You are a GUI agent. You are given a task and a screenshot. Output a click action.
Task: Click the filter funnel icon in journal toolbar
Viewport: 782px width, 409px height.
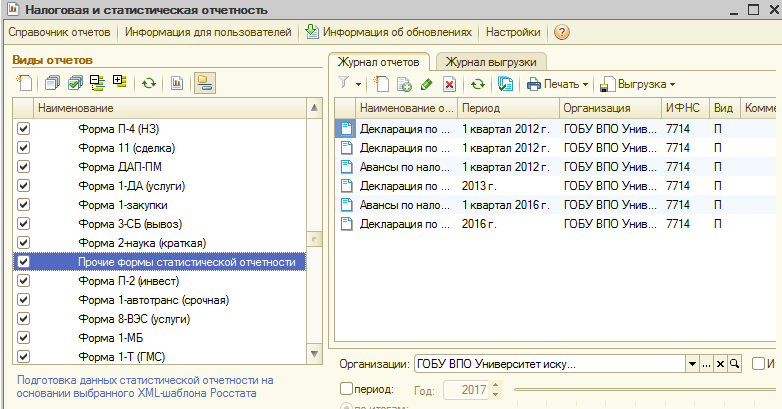click(x=344, y=83)
